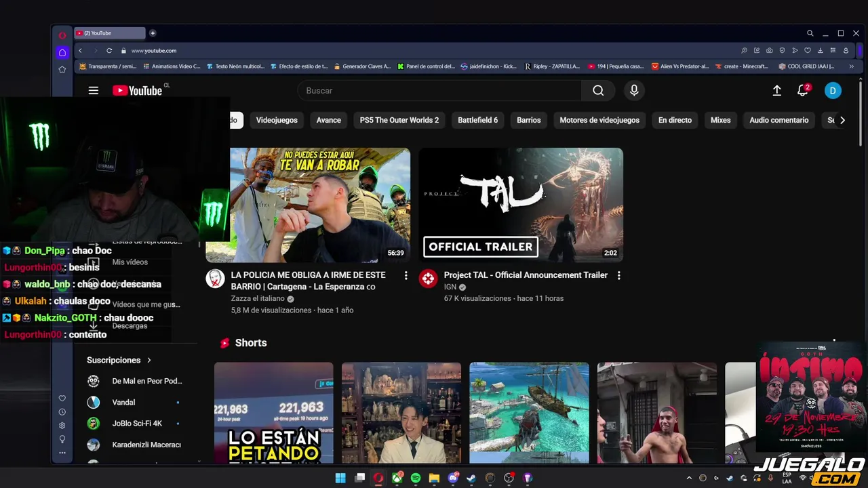Start voice search with the microphone
Viewport: 868px width, 488px height.
[634, 91]
